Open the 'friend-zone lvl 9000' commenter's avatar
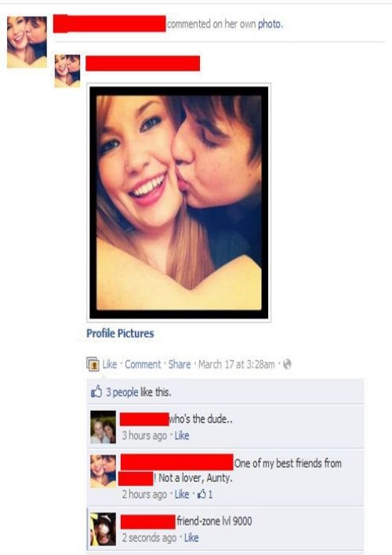The width and height of the screenshot is (392, 555). pos(103,529)
